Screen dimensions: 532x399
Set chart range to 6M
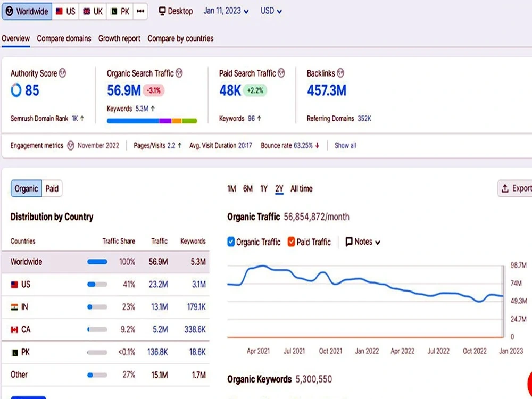pyautogui.click(x=248, y=189)
